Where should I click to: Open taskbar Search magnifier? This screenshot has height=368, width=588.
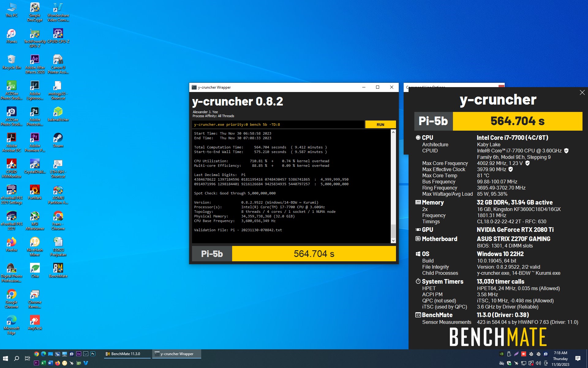point(17,358)
